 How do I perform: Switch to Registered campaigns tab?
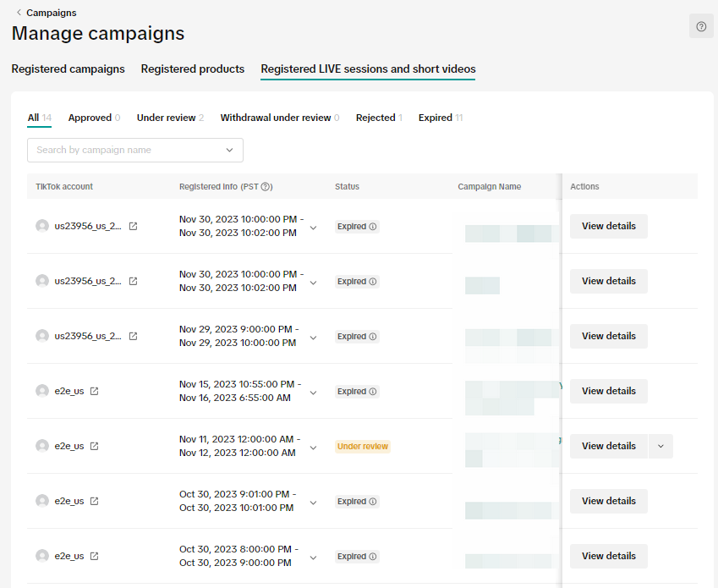pyautogui.click(x=68, y=69)
